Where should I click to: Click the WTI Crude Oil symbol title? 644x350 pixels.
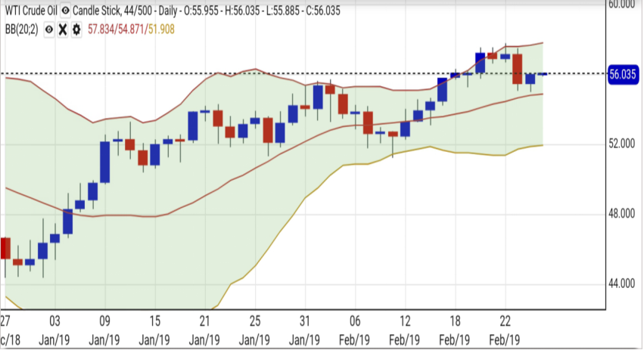click(30, 11)
